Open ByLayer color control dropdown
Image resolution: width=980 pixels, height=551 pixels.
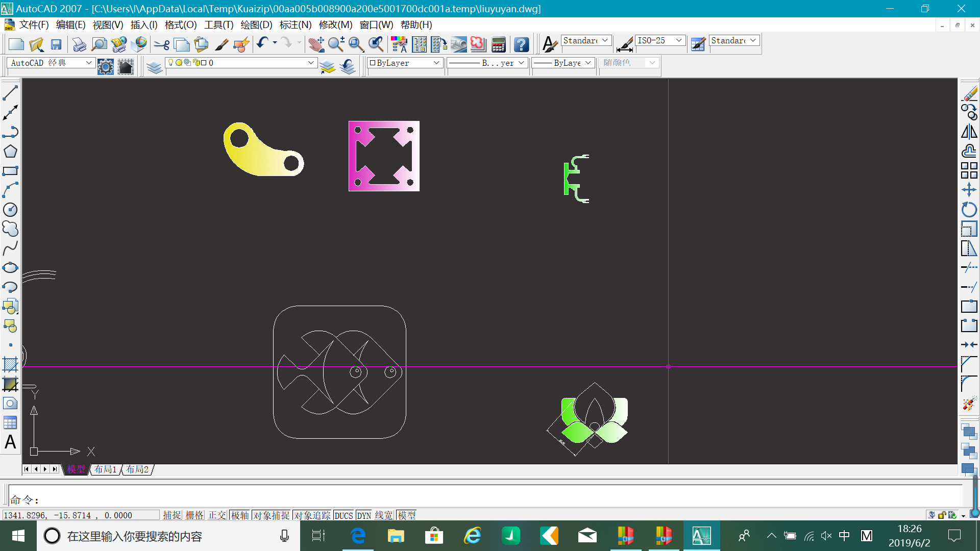436,63
